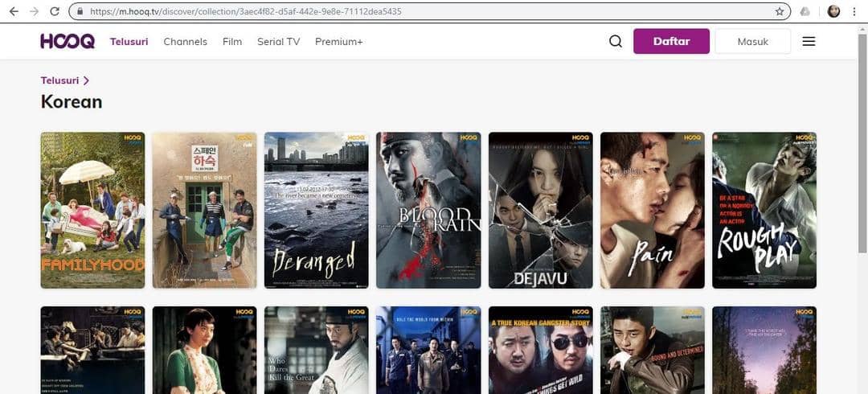Click the address bar URL field
This screenshot has width=868, height=394.
402,12
